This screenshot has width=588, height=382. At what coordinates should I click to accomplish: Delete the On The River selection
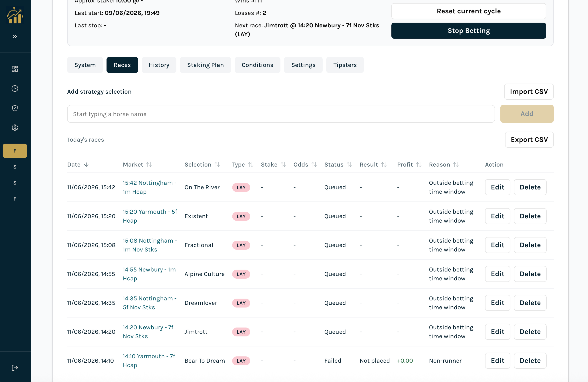pos(530,187)
